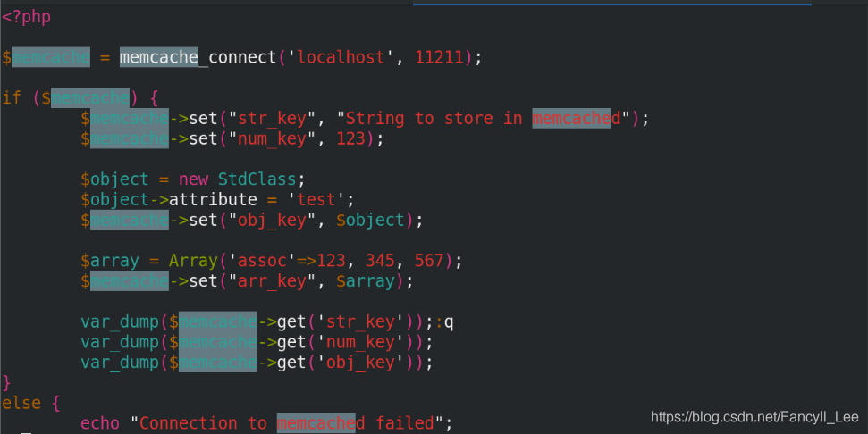The height and width of the screenshot is (434, 868).
Task: Click the "else" keyword
Action: (x=21, y=403)
